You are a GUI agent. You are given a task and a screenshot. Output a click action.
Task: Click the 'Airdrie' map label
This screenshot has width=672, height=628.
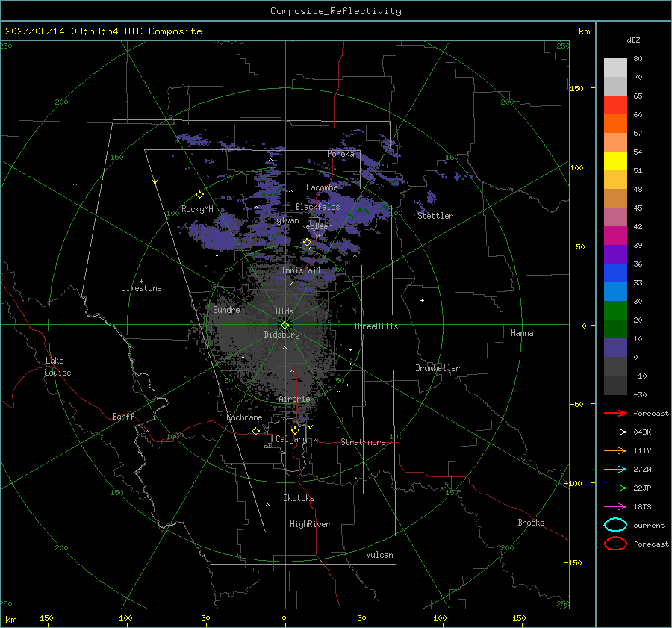[x=294, y=399]
